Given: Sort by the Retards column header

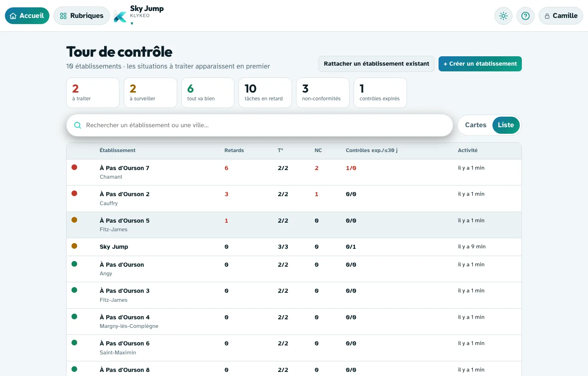Looking at the screenshot, I should point(234,150).
